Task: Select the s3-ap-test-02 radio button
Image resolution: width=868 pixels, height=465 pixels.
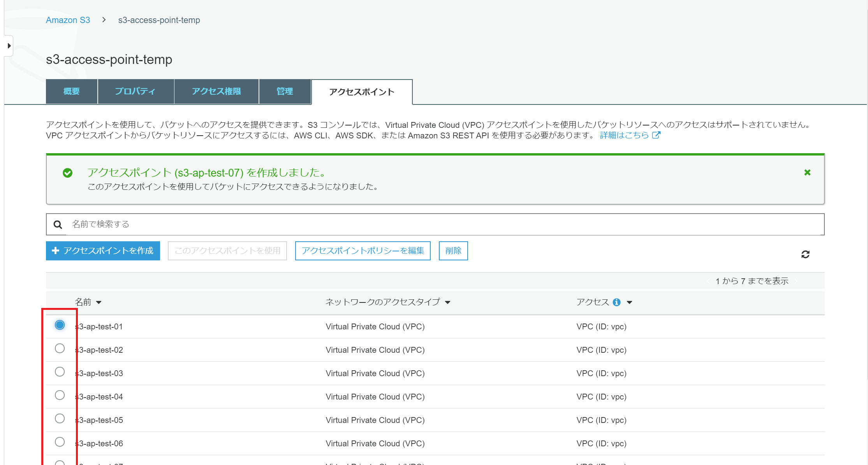Action: 60,348
